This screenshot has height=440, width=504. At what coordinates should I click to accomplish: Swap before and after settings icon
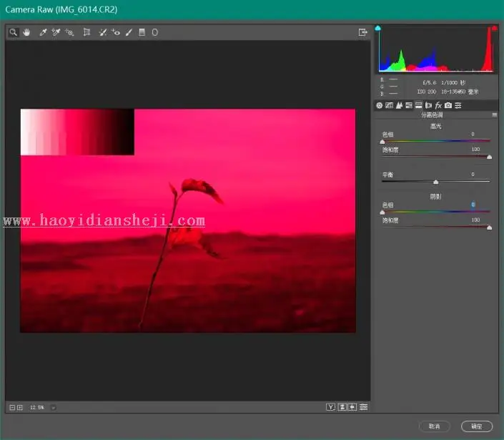342,407
